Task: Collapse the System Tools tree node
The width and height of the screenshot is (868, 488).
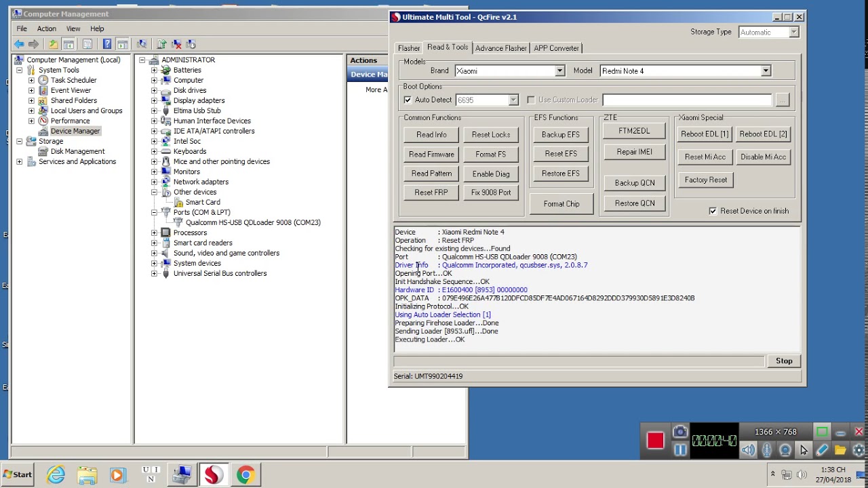Action: 19,70
